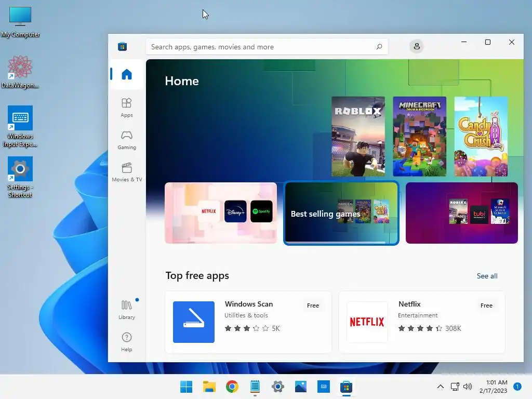Click Entertainment category text under Netflix
This screenshot has height=399, width=532.
[x=418, y=315]
